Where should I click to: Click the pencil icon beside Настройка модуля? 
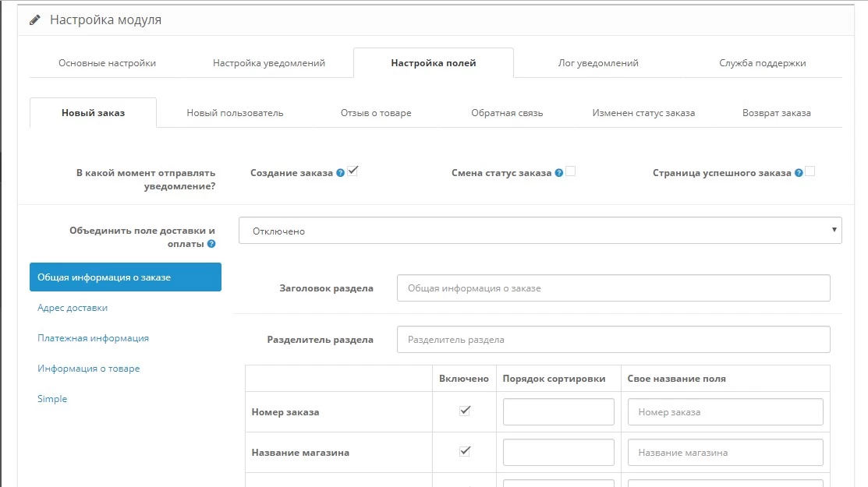tap(35, 20)
